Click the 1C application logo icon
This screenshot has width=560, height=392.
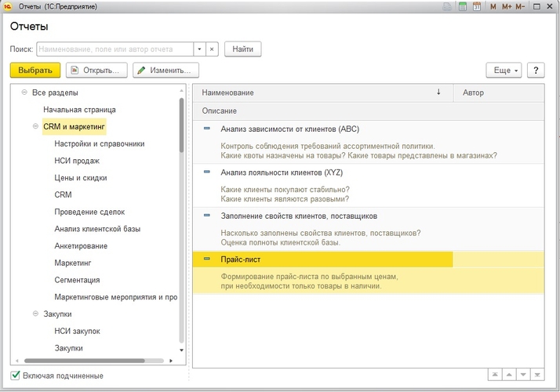8,6
